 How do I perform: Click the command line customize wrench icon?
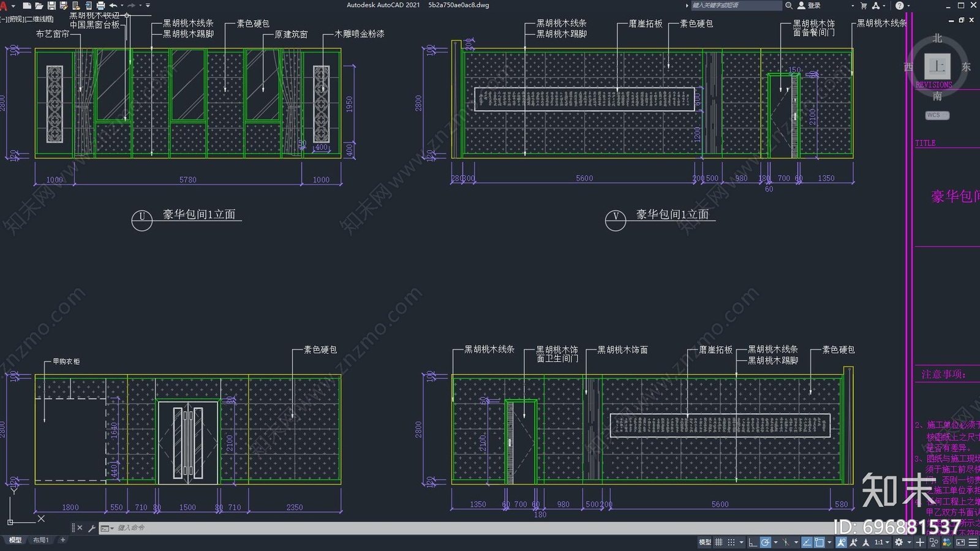(92, 528)
